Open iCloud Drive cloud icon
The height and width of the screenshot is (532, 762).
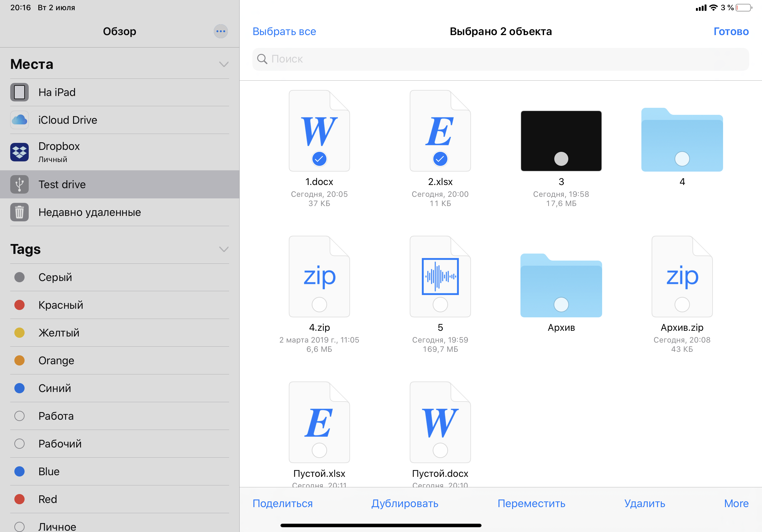tap(19, 120)
